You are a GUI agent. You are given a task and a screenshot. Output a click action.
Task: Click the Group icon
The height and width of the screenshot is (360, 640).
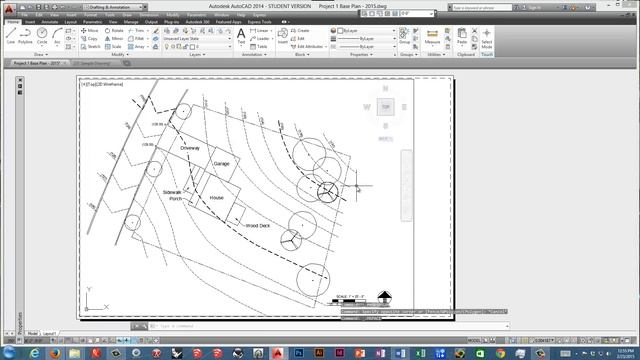(404, 36)
